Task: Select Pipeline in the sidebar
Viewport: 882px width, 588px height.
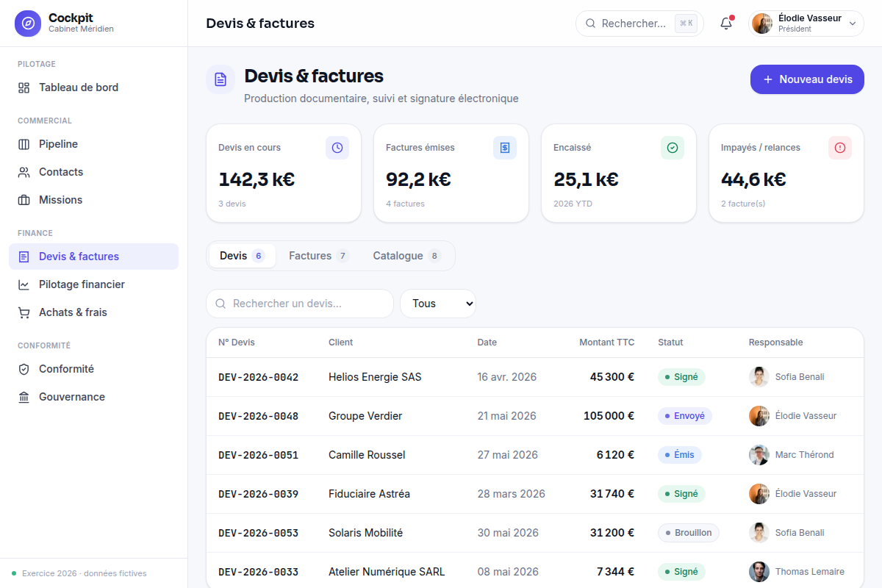Action: (93, 144)
